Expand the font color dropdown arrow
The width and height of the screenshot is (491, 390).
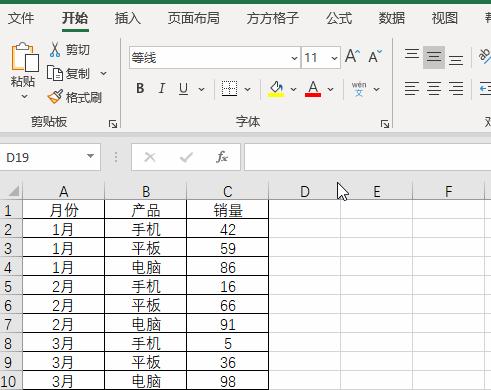[330, 89]
